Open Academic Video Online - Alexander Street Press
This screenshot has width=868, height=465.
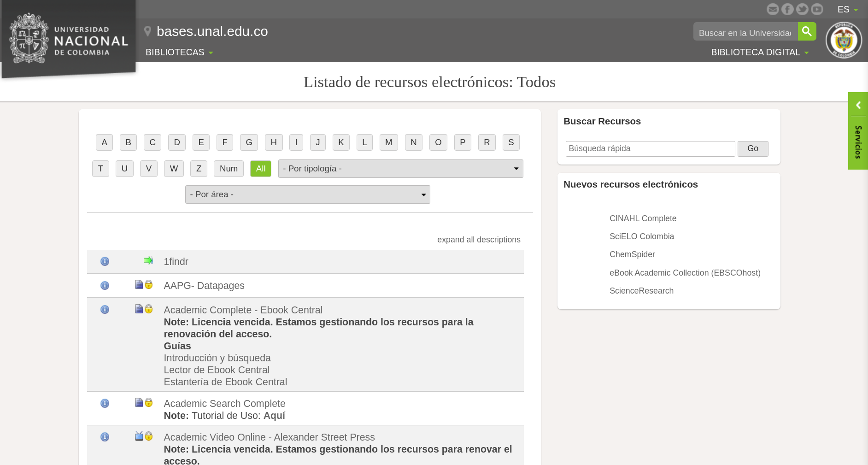tap(269, 437)
